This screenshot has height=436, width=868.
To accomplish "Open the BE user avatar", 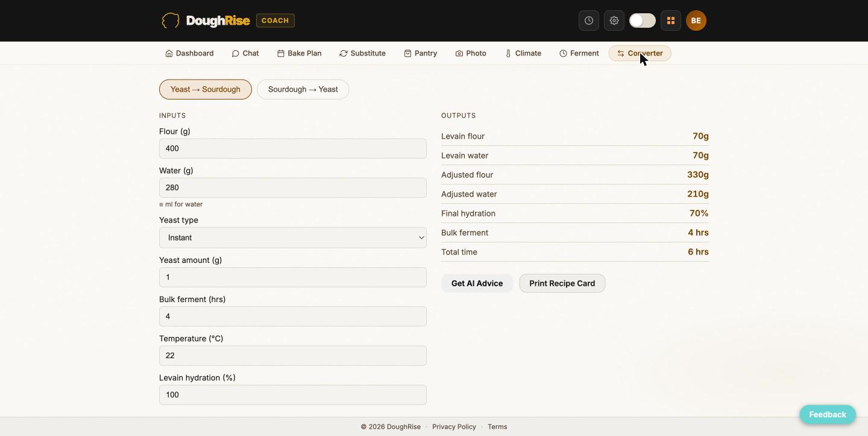I will coord(696,21).
